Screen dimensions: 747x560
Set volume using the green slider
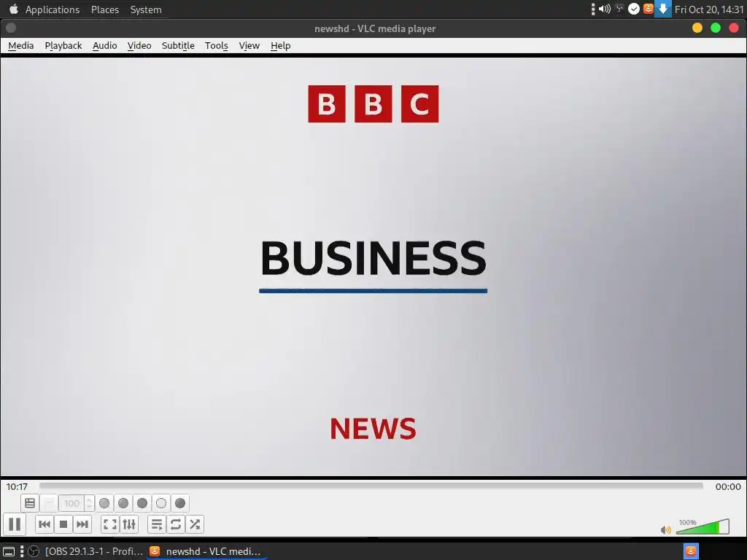pyautogui.click(x=703, y=526)
